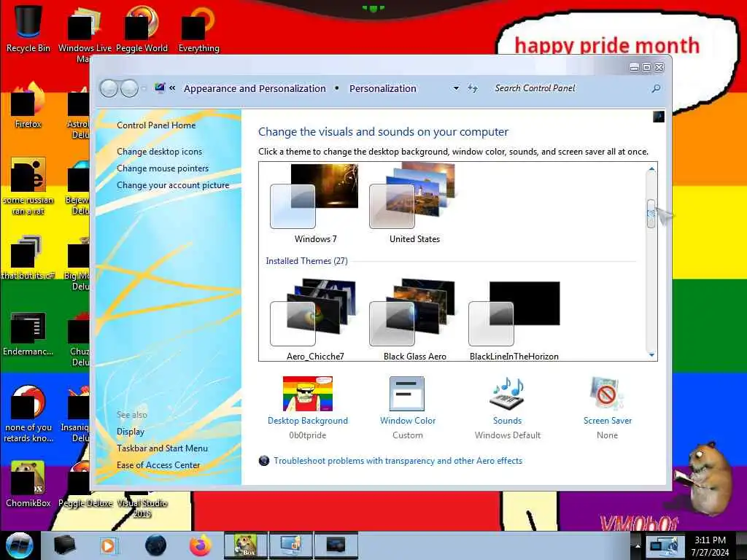The image size is (747, 560).
Task: Open the Firefox desktop shortcut
Action: pos(28,105)
